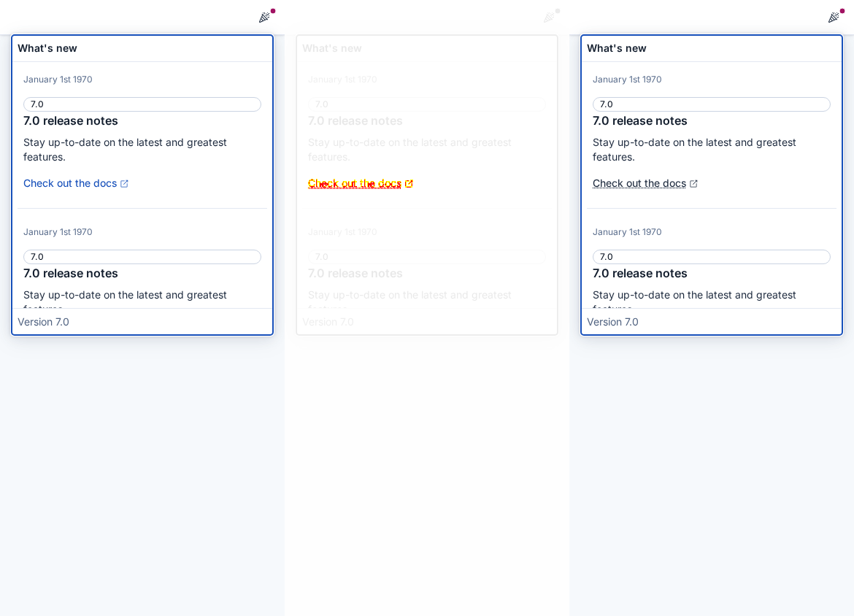Image resolution: width=854 pixels, height=616 pixels.
Task: Open the blue 'Check out the docs' link
Action: [70, 183]
